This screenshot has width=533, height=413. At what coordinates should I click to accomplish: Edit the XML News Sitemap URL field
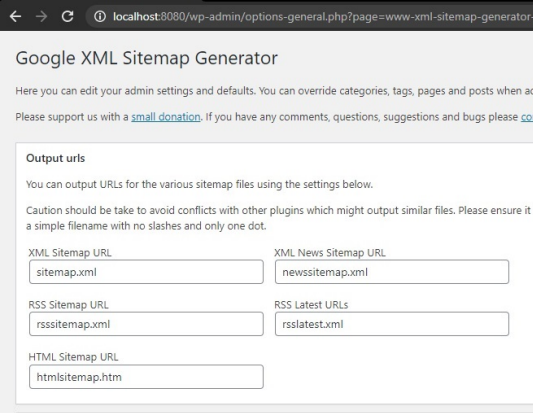pos(392,272)
